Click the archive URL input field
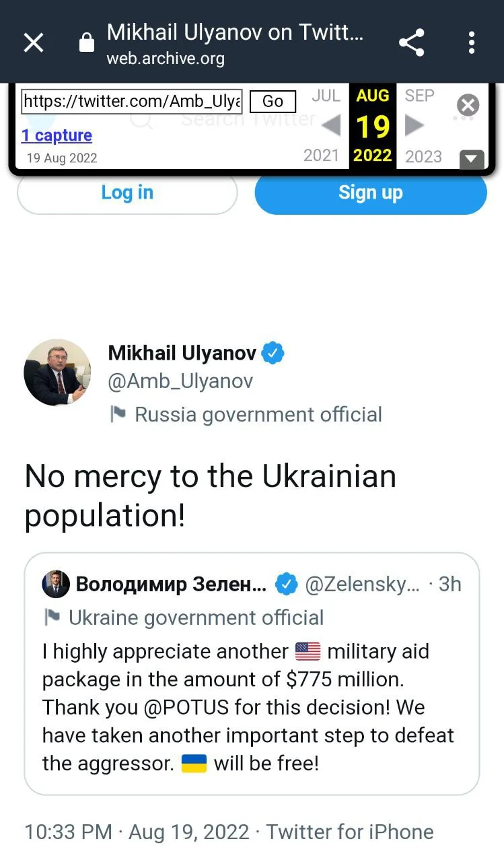Image resolution: width=504 pixels, height=862 pixels. tap(131, 101)
